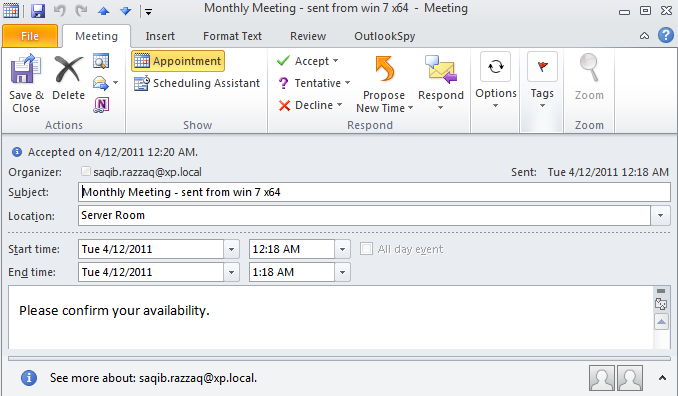Open the Start time 12:18 AM dropdown

pos(342,249)
